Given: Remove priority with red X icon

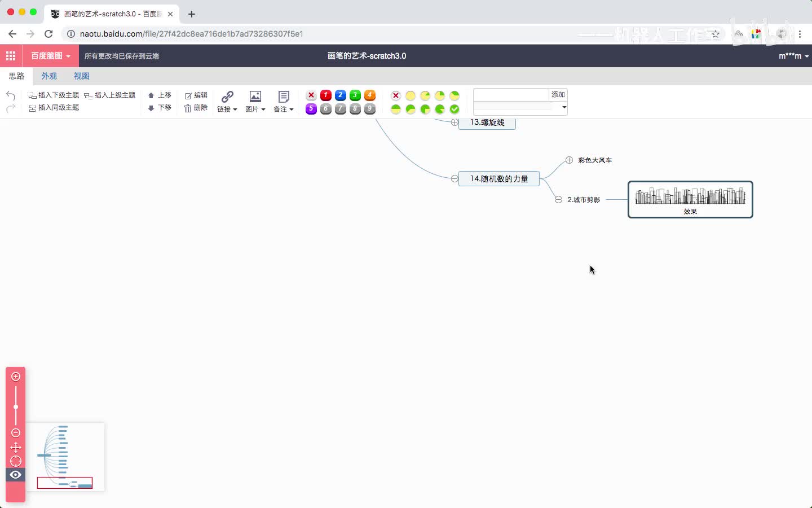Looking at the screenshot, I should point(311,95).
